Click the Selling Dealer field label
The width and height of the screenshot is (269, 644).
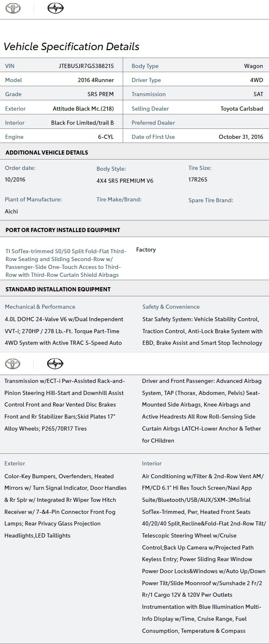150,109
